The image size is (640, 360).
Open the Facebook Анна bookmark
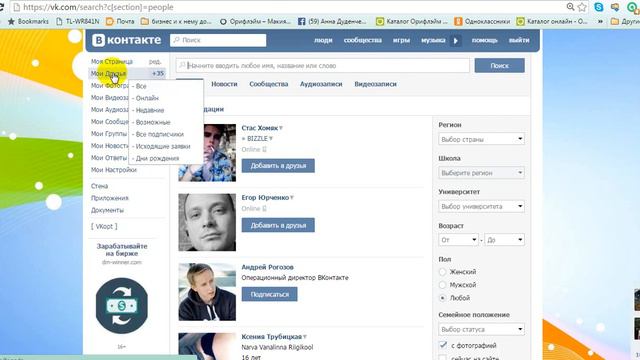point(332,21)
